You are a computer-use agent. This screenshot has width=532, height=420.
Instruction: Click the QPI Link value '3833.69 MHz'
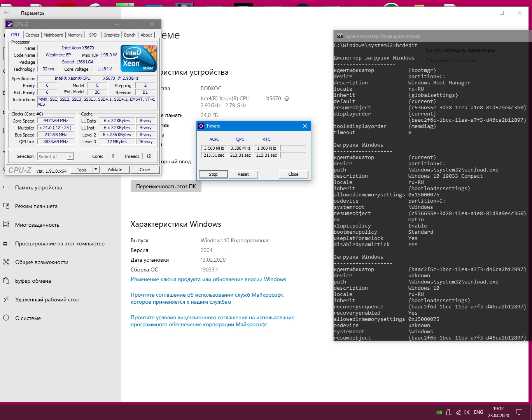click(x=56, y=142)
